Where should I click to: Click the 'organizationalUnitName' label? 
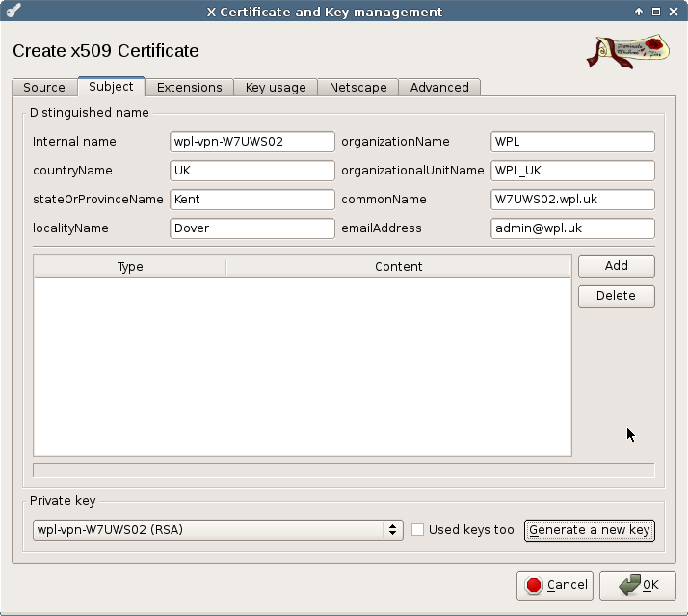tap(412, 171)
